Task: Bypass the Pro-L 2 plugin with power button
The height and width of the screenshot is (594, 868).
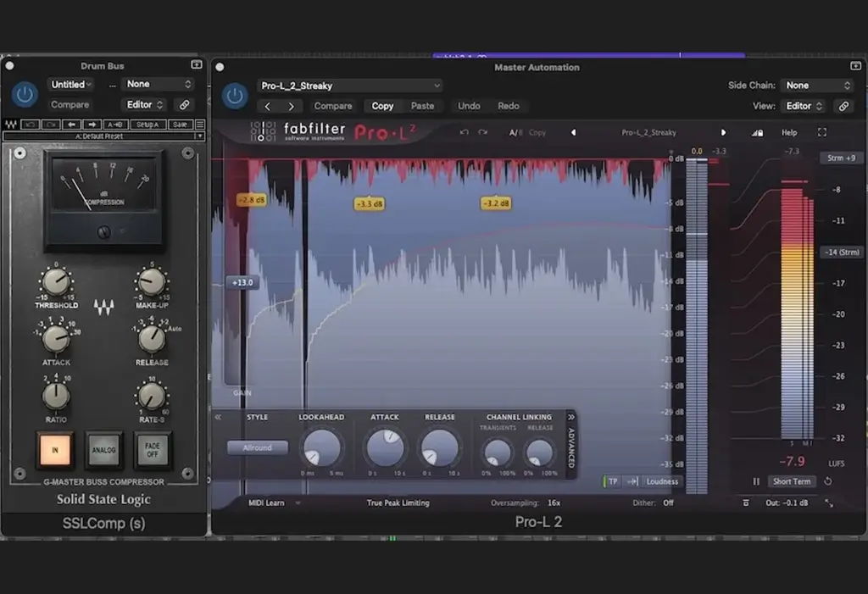Action: pos(235,95)
